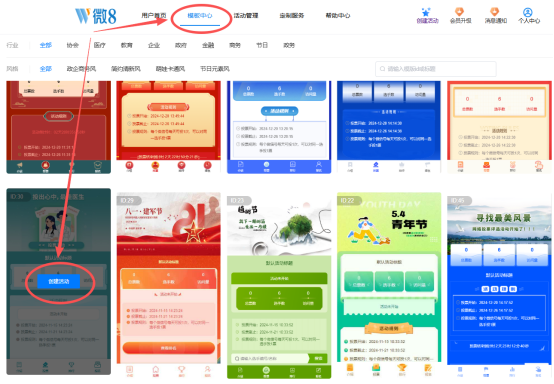Filter industry by 金融

pos(208,45)
